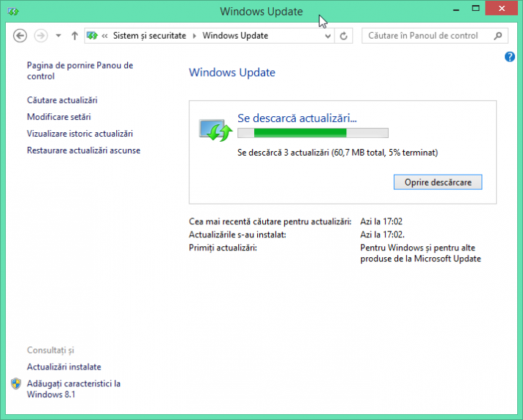
Task: Click the monitor with green arrows update icon
Action: pyautogui.click(x=215, y=130)
